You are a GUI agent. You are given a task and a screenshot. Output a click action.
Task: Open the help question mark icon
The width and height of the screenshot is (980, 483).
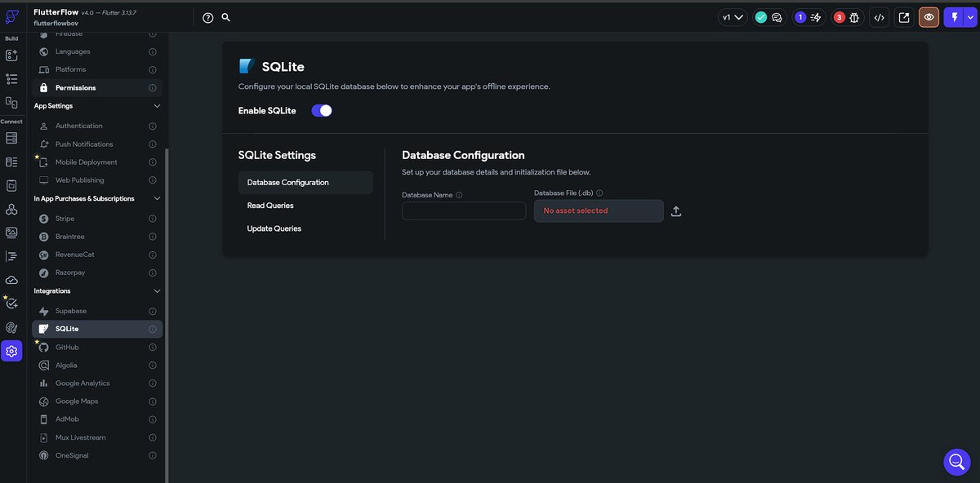[x=207, y=17]
